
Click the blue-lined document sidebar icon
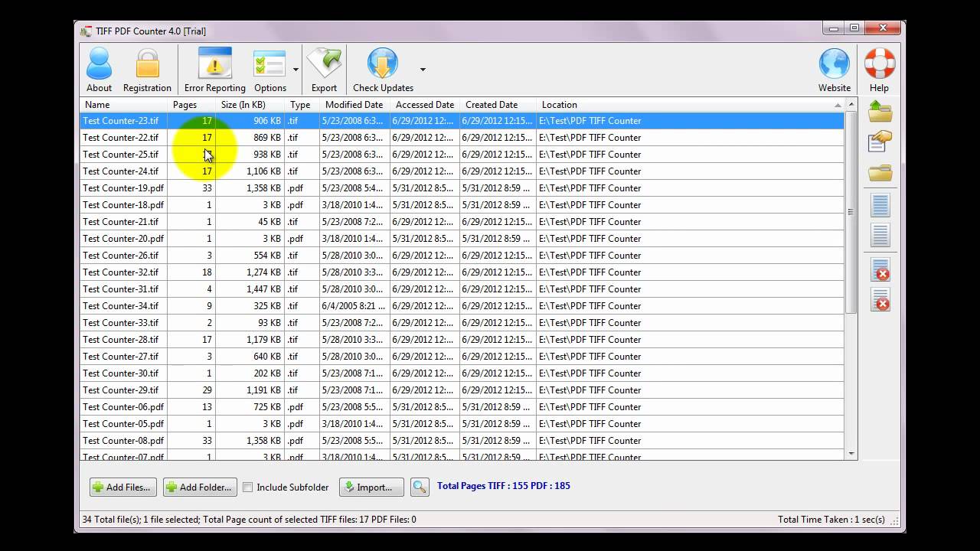pyautogui.click(x=880, y=205)
